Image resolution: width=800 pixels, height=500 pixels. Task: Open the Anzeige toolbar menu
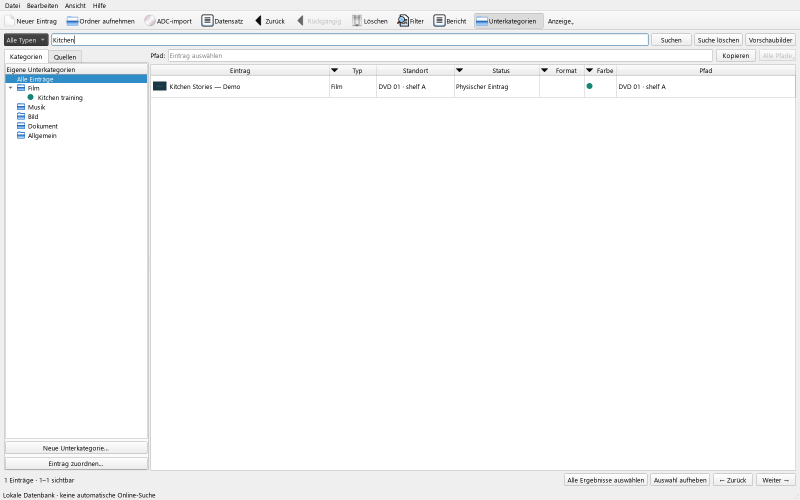pyautogui.click(x=561, y=21)
